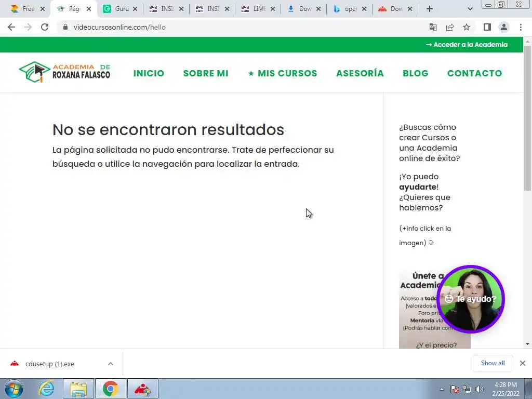Screen dimensions: 532x399
Task: Click the page vertical scrollbar thumb
Action: [x=527, y=117]
